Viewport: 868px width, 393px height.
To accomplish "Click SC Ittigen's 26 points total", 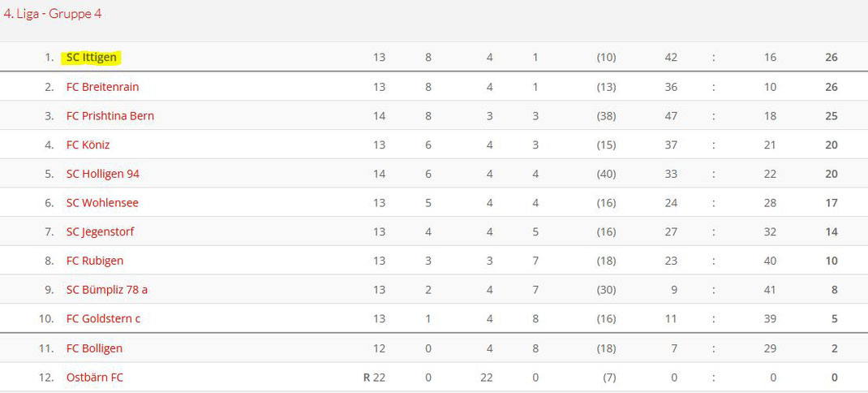I will (831, 57).
